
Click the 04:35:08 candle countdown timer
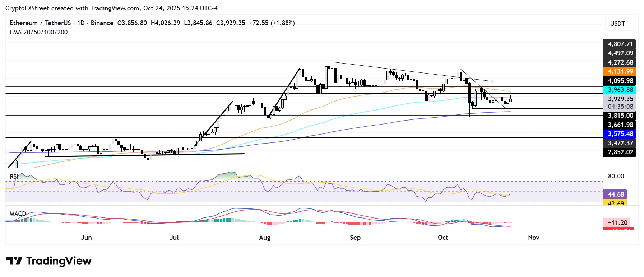pos(620,107)
